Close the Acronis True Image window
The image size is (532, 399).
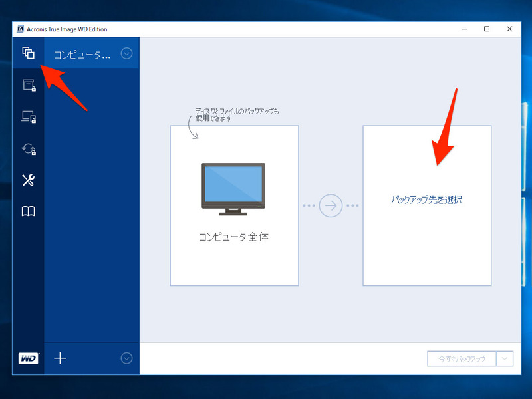(x=509, y=29)
